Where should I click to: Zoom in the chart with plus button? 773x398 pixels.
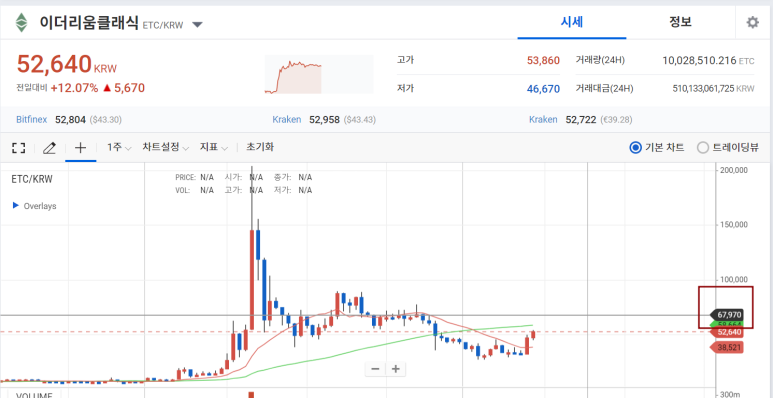[395, 369]
